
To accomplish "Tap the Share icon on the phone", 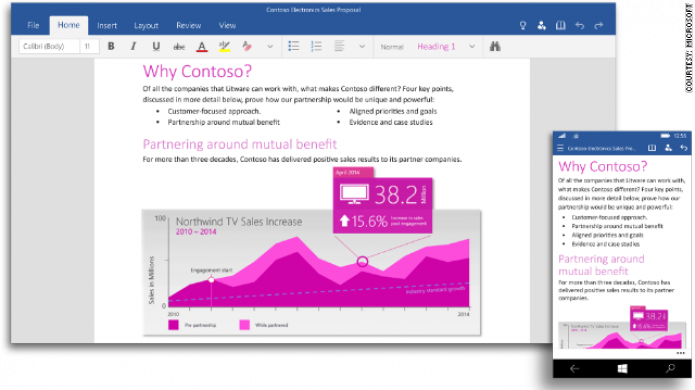I will [668, 148].
